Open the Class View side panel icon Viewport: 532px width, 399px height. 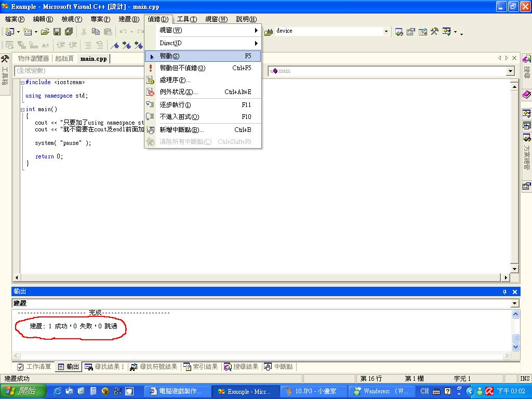tap(527, 113)
